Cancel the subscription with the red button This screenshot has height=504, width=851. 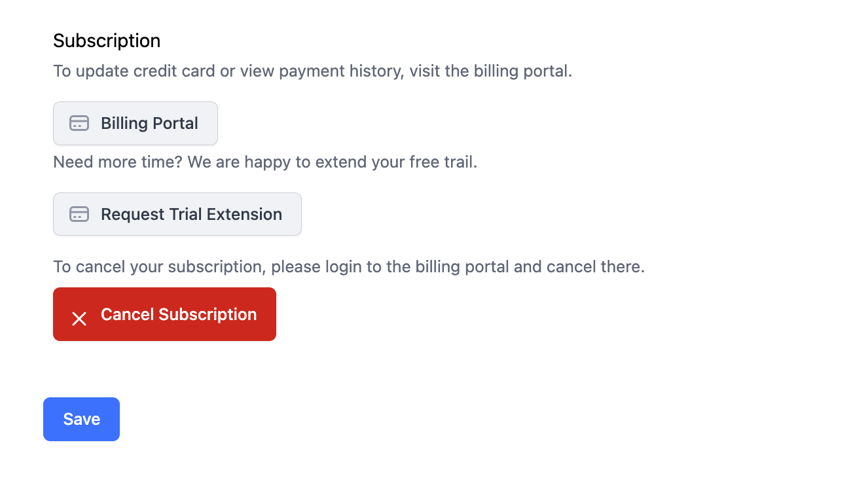tap(164, 314)
